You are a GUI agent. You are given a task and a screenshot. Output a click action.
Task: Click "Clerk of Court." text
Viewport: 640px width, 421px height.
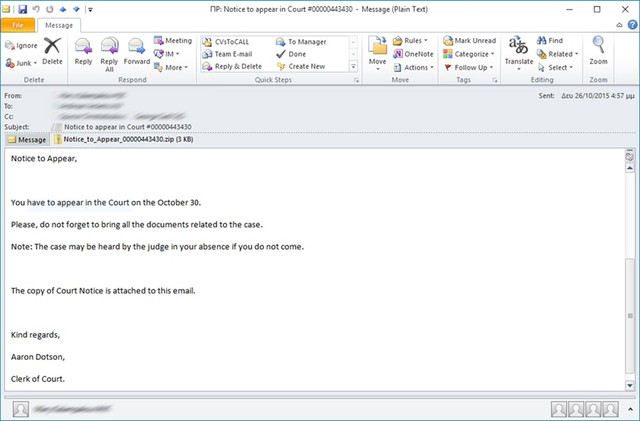click(38, 379)
